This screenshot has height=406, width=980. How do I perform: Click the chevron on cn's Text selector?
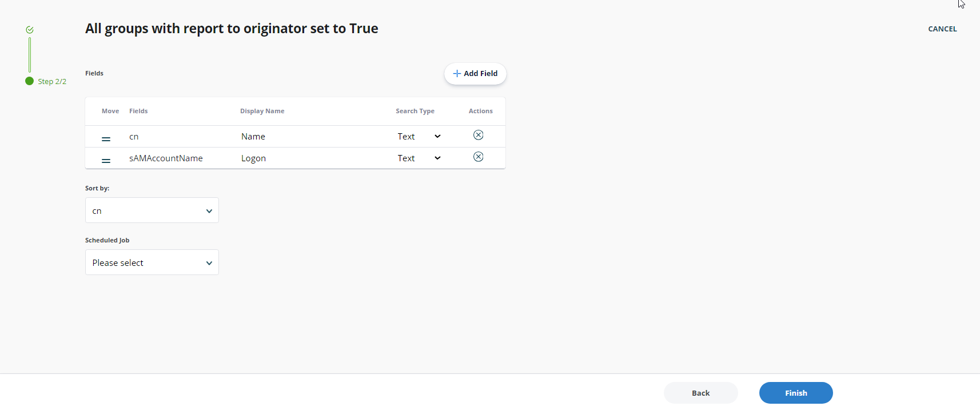(437, 136)
